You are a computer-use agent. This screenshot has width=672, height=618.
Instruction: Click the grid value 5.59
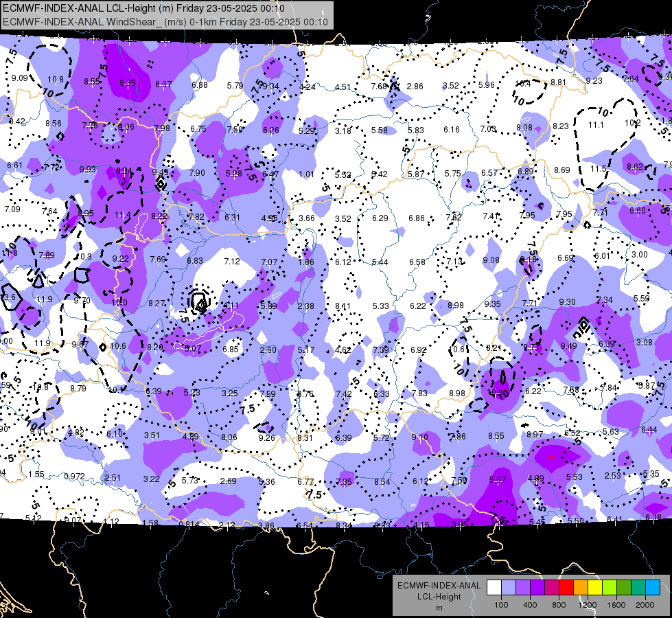642,298
